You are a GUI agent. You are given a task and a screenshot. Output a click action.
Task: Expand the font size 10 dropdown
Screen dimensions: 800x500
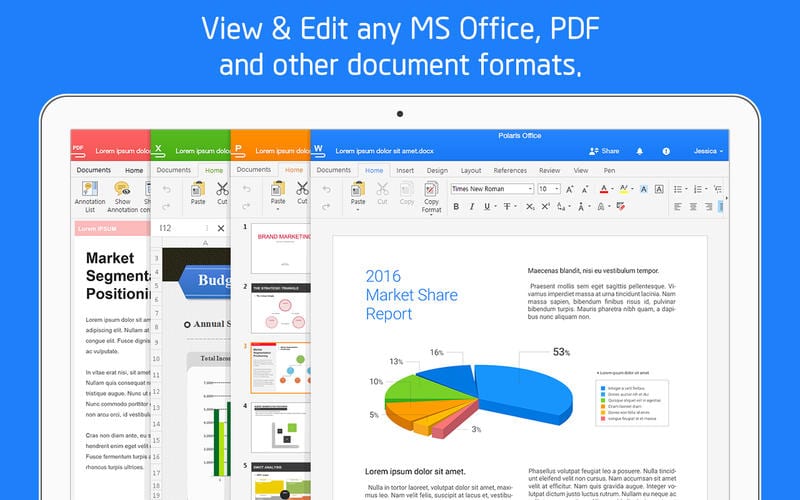tap(549, 188)
